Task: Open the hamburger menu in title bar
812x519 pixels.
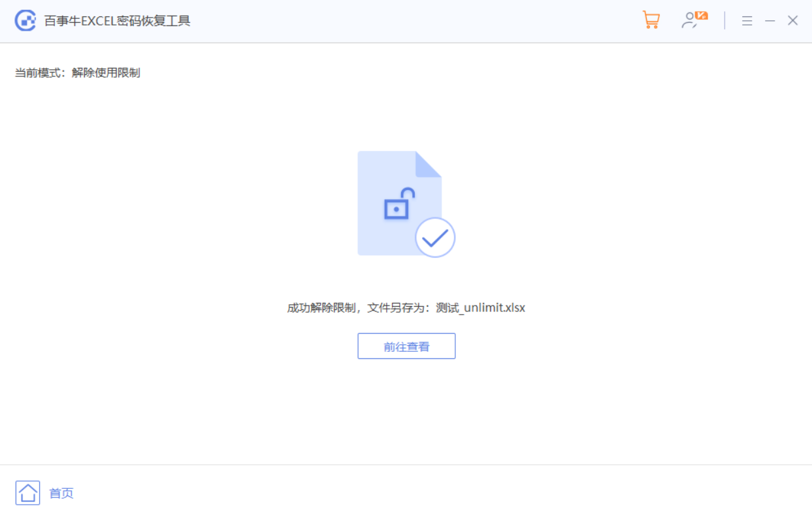Action: click(x=747, y=21)
